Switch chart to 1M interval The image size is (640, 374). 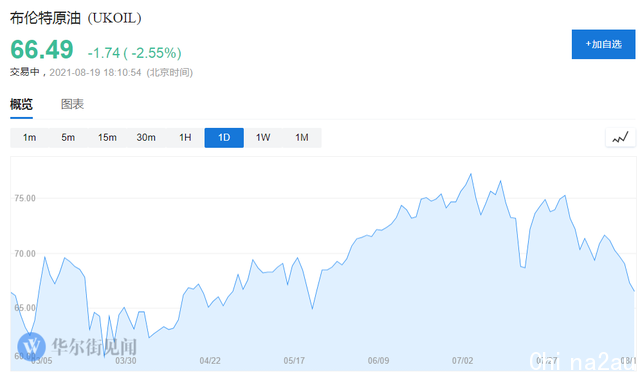(302, 138)
